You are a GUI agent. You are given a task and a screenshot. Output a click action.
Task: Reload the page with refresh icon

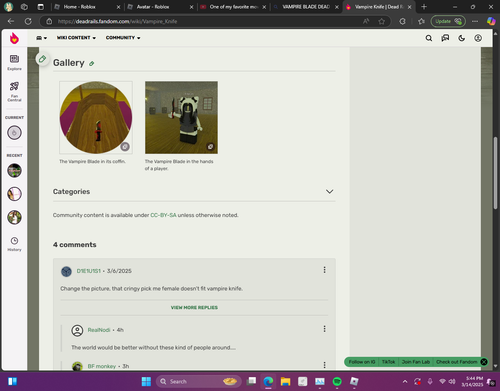pos(28,21)
